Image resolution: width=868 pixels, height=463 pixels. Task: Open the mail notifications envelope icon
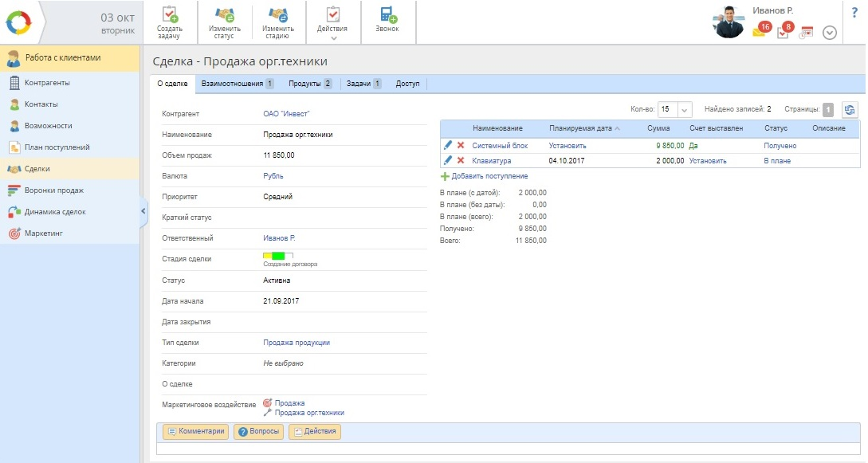coord(760,32)
